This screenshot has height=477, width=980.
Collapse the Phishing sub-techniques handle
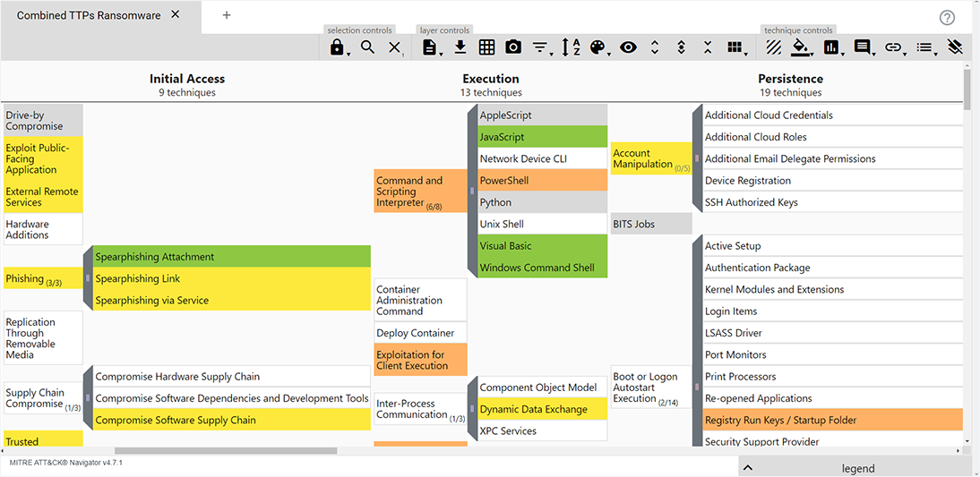click(88, 278)
